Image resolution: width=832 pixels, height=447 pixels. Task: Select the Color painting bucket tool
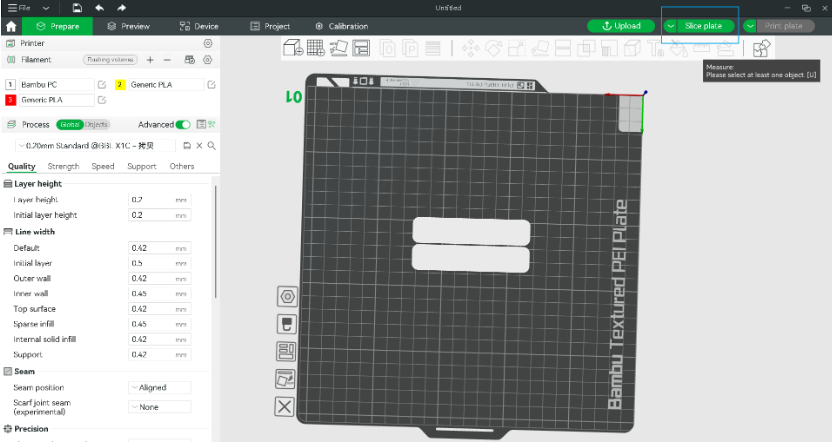[678, 49]
